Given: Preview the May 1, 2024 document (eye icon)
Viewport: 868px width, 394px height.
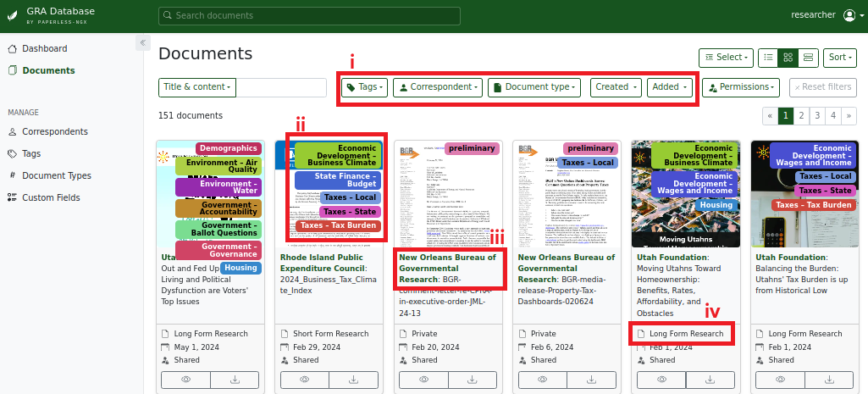Looking at the screenshot, I should click(186, 380).
